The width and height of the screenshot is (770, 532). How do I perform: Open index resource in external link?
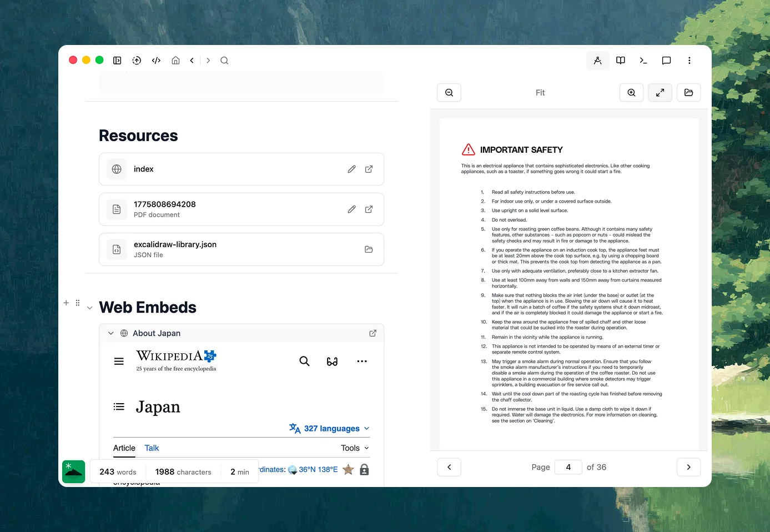pyautogui.click(x=369, y=169)
